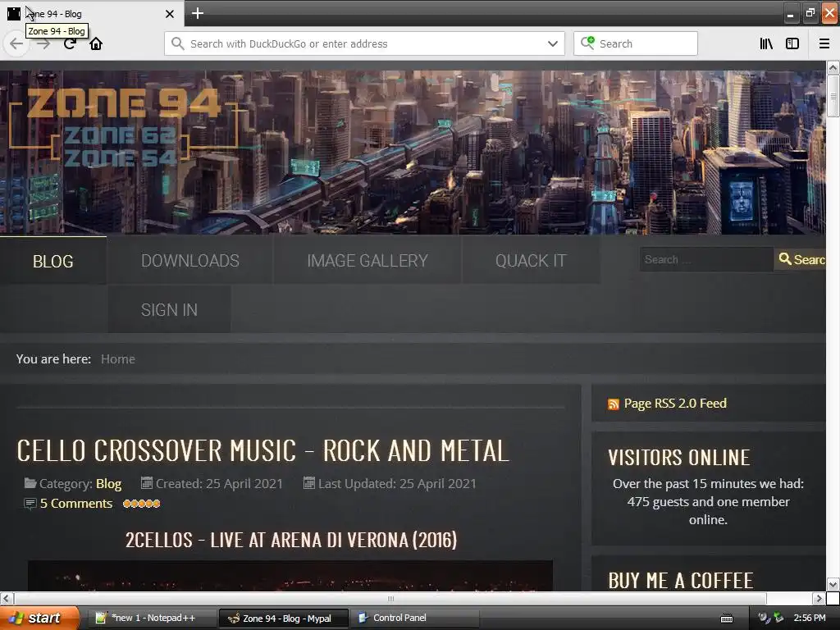The image size is (840, 630).
Task: Focus the browser toolbar Search box
Action: pyautogui.click(x=636, y=43)
